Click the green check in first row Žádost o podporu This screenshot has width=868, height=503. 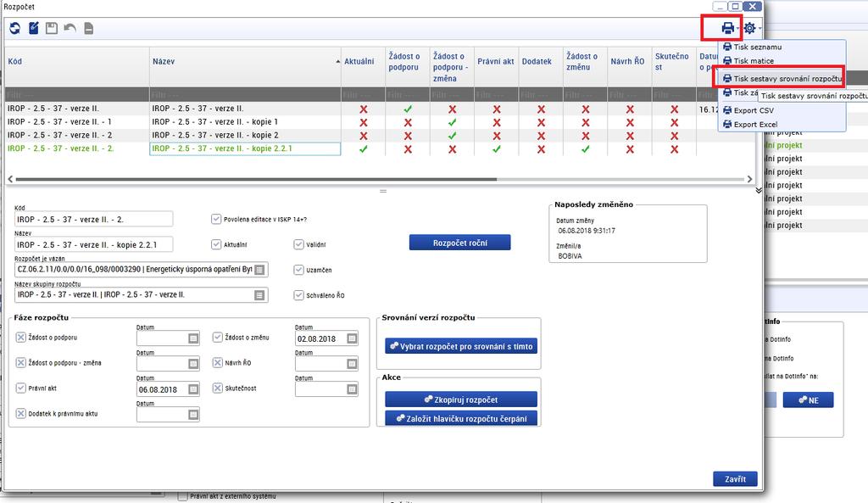click(408, 109)
